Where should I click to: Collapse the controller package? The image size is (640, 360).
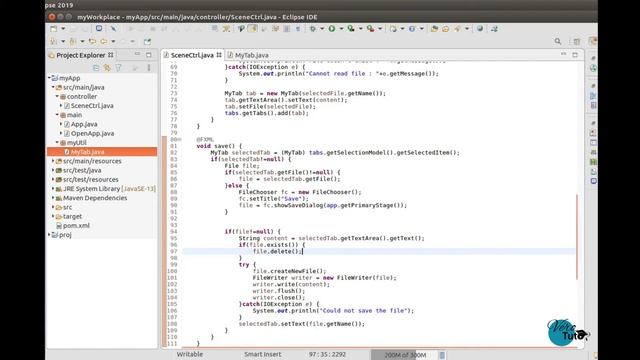coord(57,96)
